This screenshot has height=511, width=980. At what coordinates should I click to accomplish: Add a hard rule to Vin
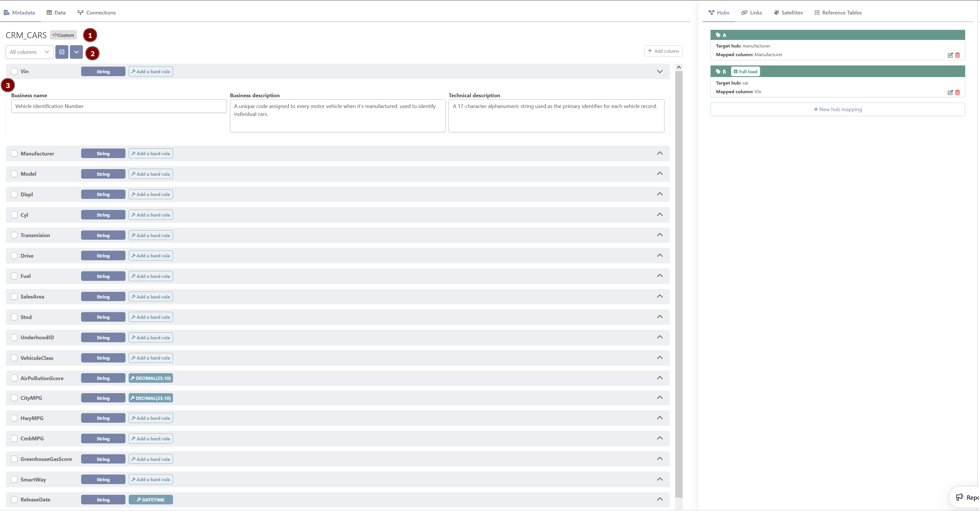click(151, 72)
